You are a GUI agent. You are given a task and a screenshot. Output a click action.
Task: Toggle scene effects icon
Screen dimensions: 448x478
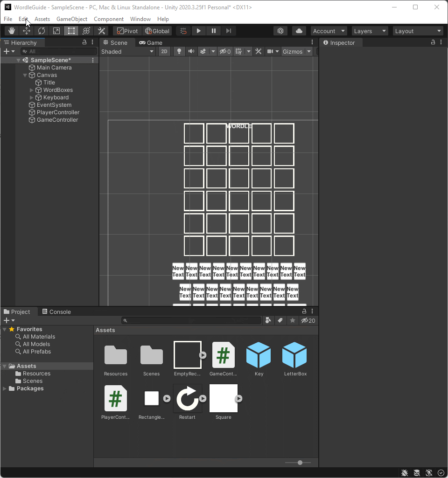click(x=203, y=51)
